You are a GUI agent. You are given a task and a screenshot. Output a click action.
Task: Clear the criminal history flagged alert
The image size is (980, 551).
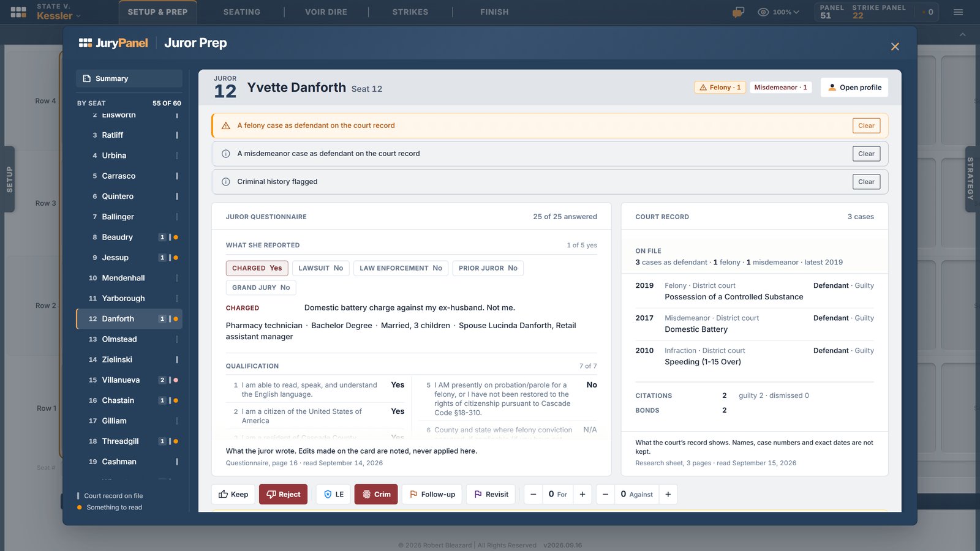[x=866, y=182]
